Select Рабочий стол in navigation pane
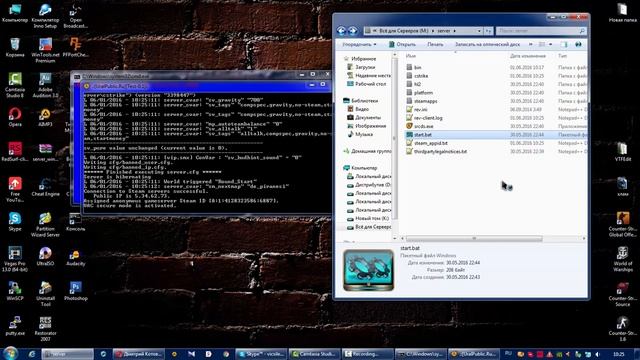This screenshot has height=360, width=640. [x=366, y=84]
